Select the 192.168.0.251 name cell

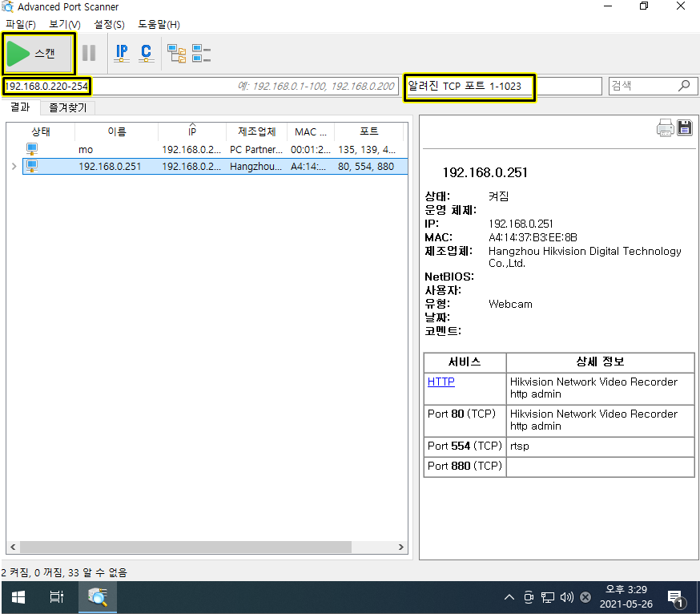click(110, 167)
